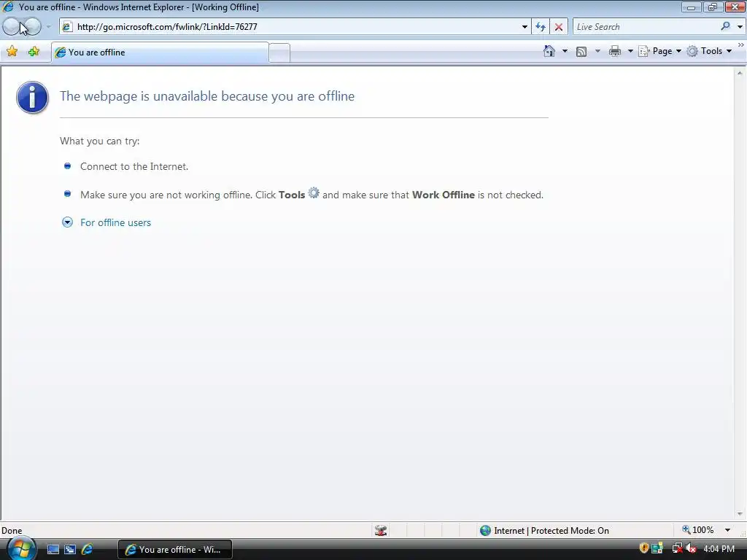
Task: Click the red Stop loading button
Action: click(559, 27)
